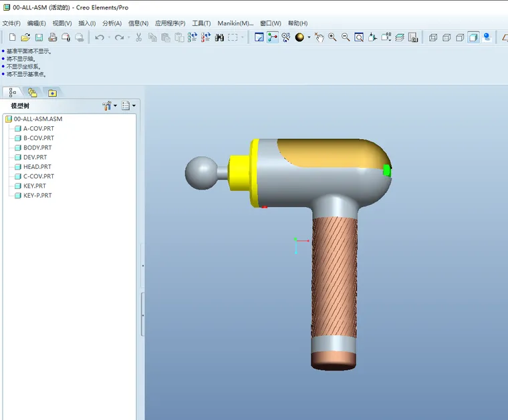This screenshot has height=420, width=508.
Task: Click the reorient view icon
Action: [372, 37]
